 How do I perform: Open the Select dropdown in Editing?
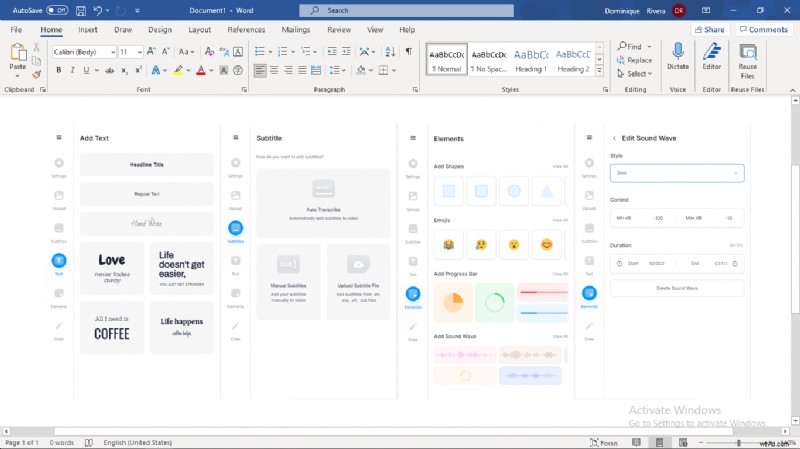coord(635,74)
